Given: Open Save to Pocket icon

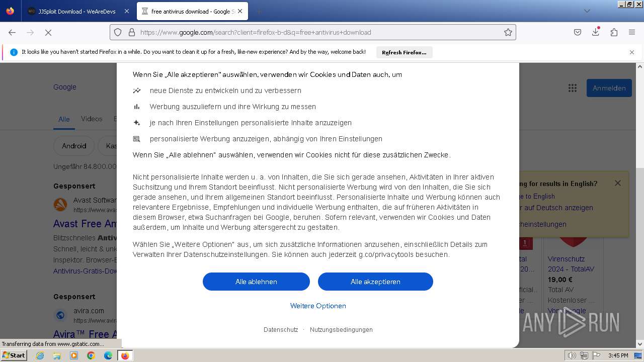Looking at the screenshot, I should (578, 32).
